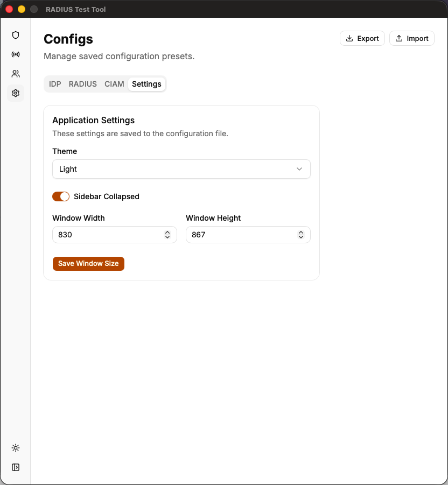Viewport: 448px width, 485px height.
Task: Click the Sidebar Collapsed label
Action: (107, 196)
